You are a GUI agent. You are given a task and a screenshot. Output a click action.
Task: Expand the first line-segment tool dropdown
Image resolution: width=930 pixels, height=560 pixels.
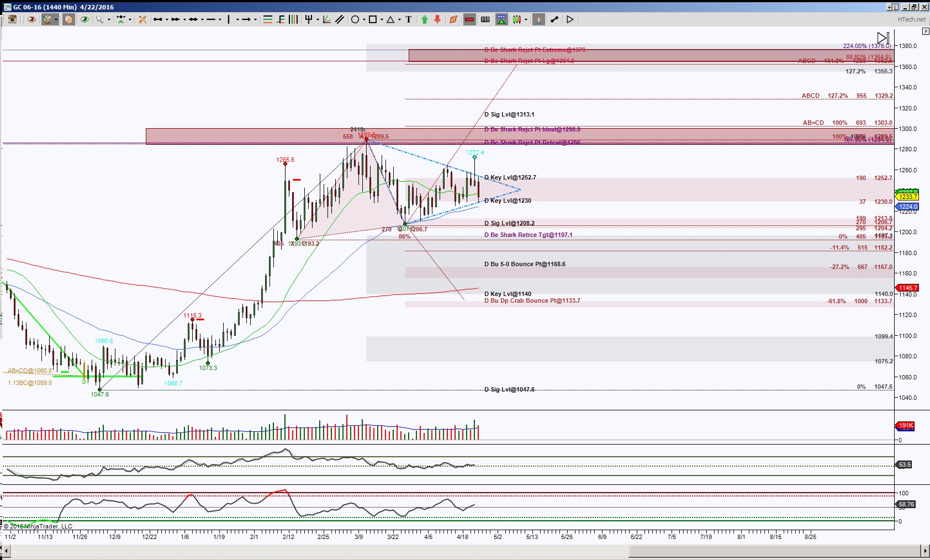click(167, 19)
